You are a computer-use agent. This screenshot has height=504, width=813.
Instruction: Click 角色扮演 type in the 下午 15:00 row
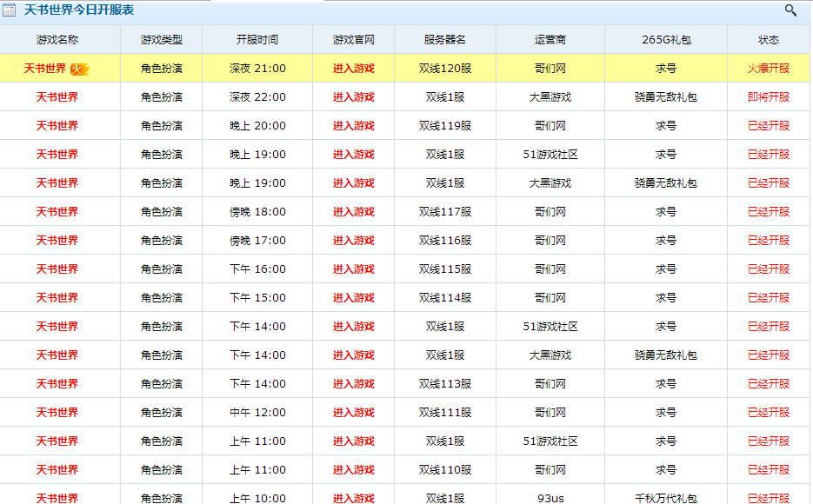(x=161, y=298)
